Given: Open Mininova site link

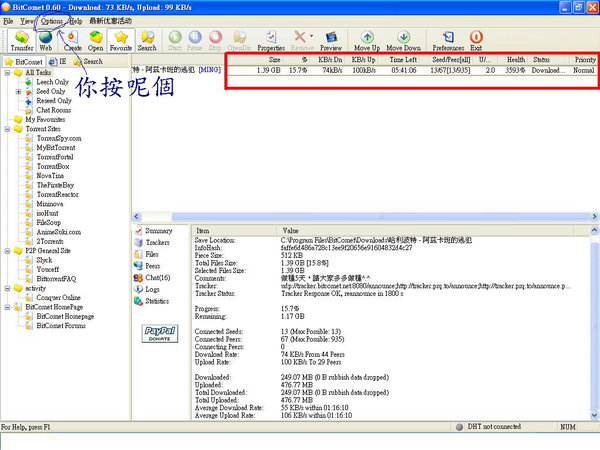Looking at the screenshot, I should 50,204.
